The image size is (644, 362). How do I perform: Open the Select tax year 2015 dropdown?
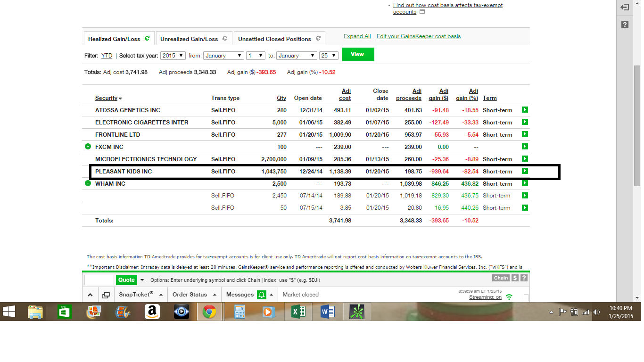click(173, 56)
